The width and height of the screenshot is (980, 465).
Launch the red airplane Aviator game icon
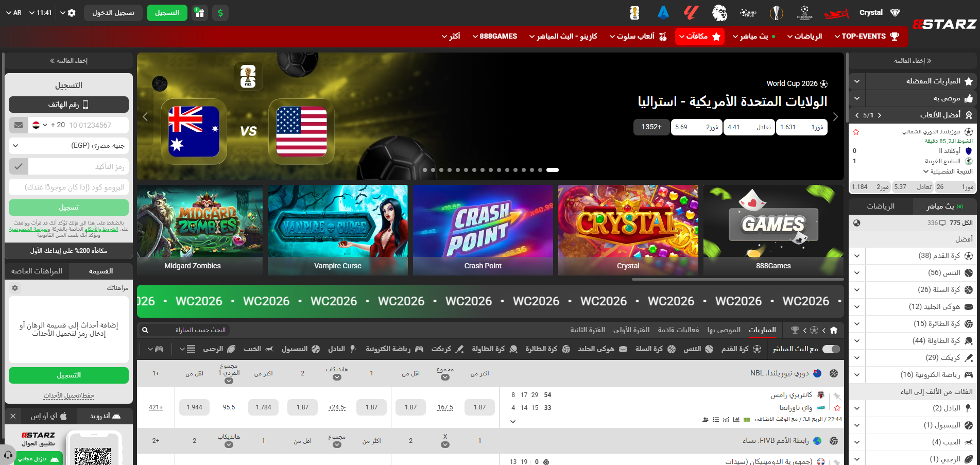tap(836, 13)
